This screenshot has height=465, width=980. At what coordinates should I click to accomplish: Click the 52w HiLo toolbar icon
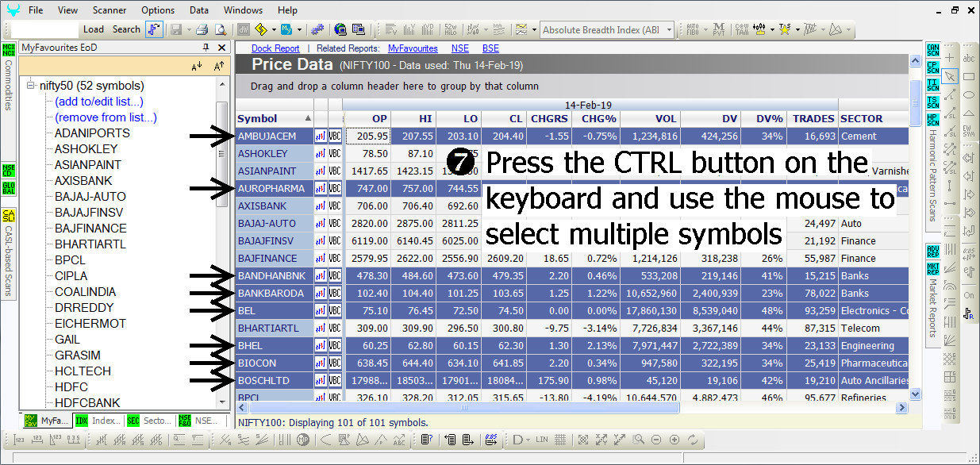tap(450, 29)
